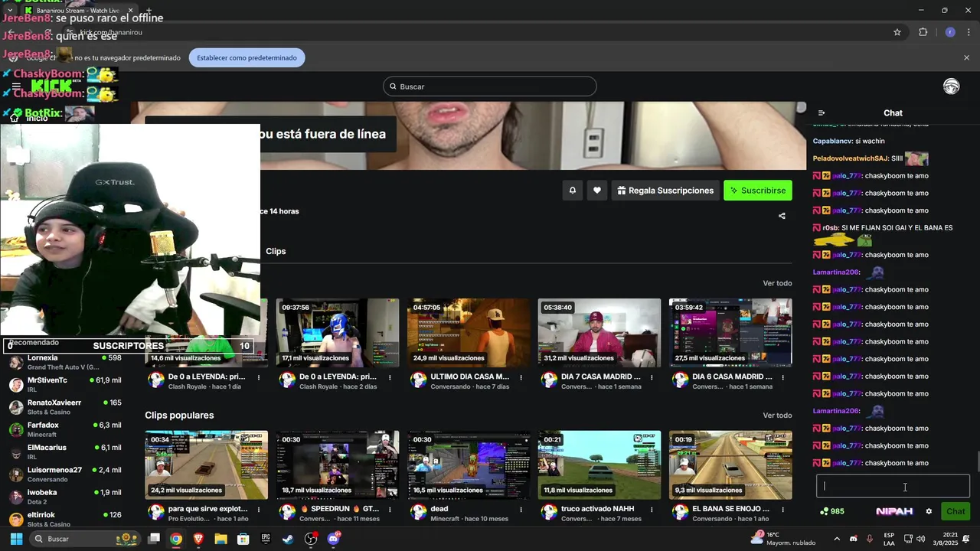Click username Capablancv in chat
The image size is (980, 551).
[x=832, y=142]
